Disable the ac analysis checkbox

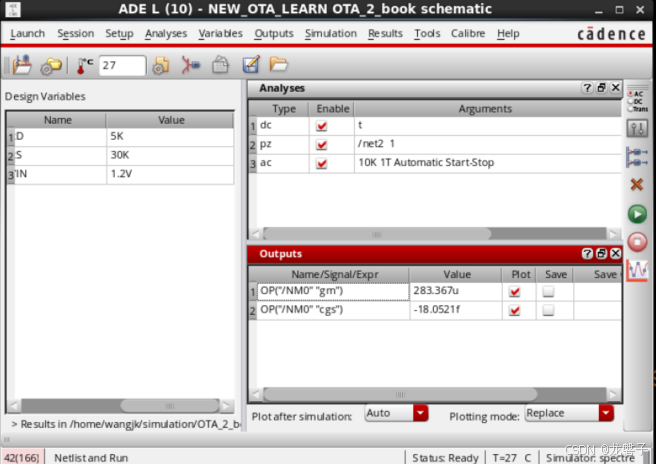321,163
